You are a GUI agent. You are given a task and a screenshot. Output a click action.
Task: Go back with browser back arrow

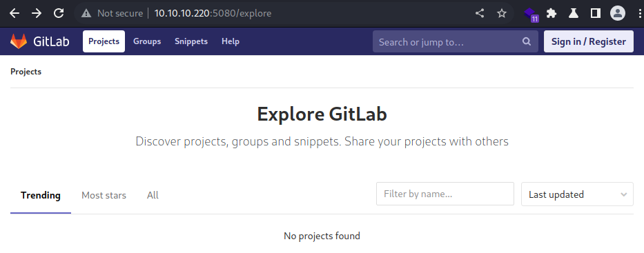click(x=14, y=13)
